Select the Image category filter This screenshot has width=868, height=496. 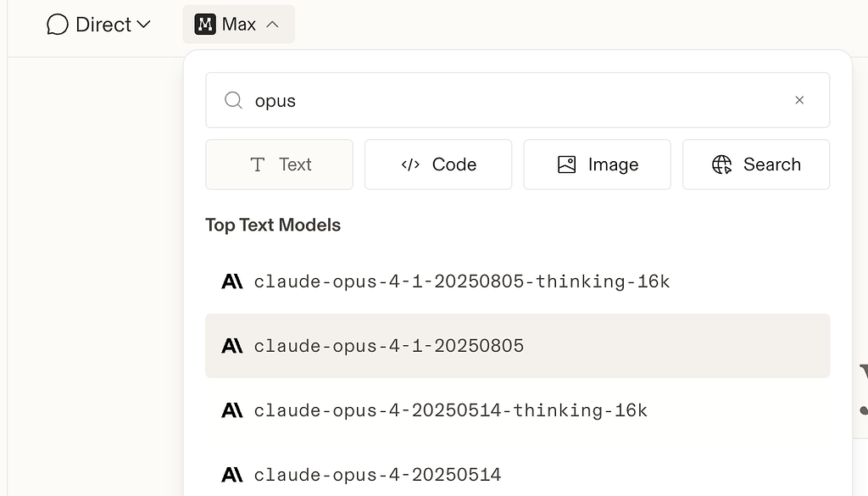pyautogui.click(x=598, y=164)
